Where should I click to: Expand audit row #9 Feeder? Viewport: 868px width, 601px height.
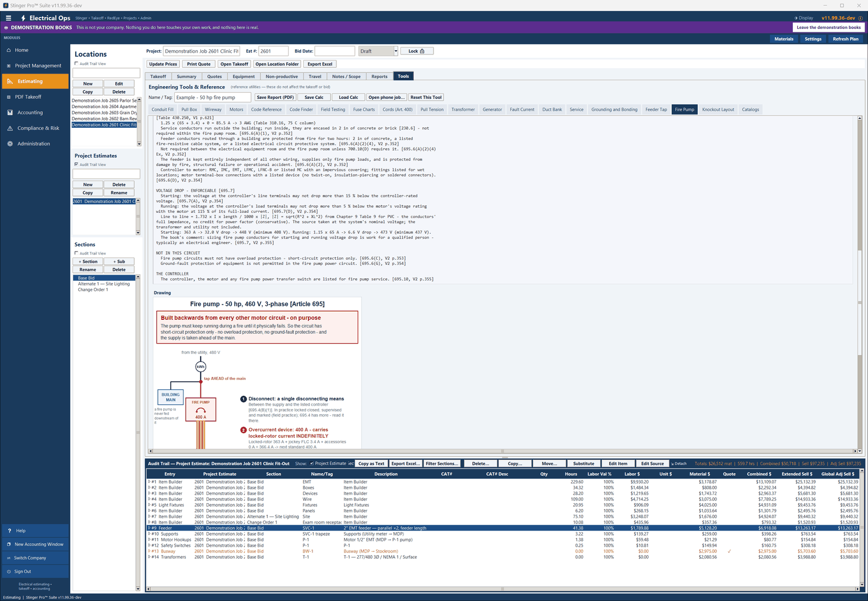coord(149,528)
